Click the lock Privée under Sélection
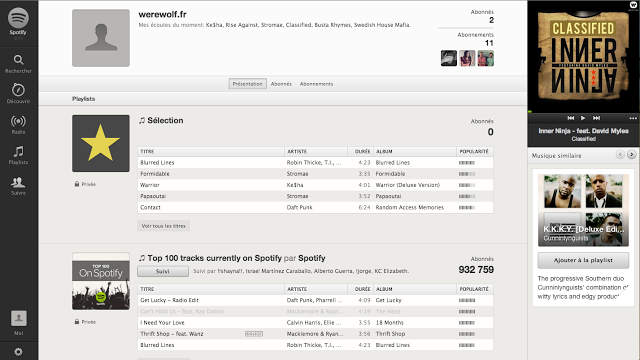Image resolution: width=640 pixels, height=360 pixels. click(85, 184)
